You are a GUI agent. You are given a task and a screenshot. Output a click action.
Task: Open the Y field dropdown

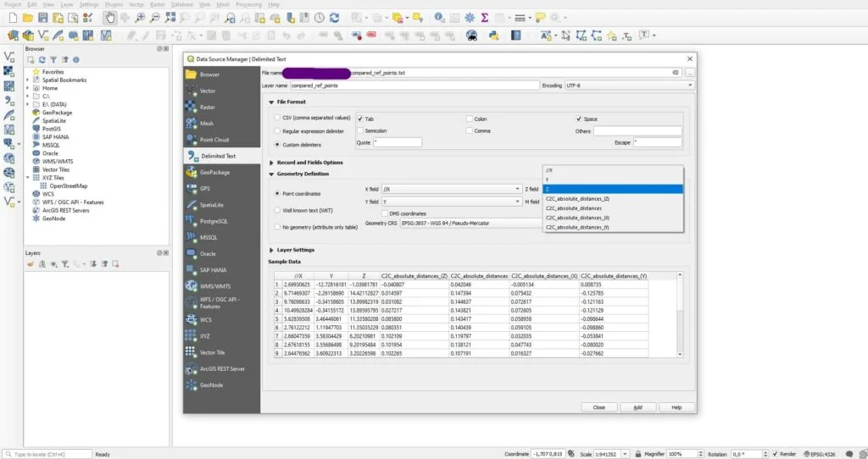[451, 202]
